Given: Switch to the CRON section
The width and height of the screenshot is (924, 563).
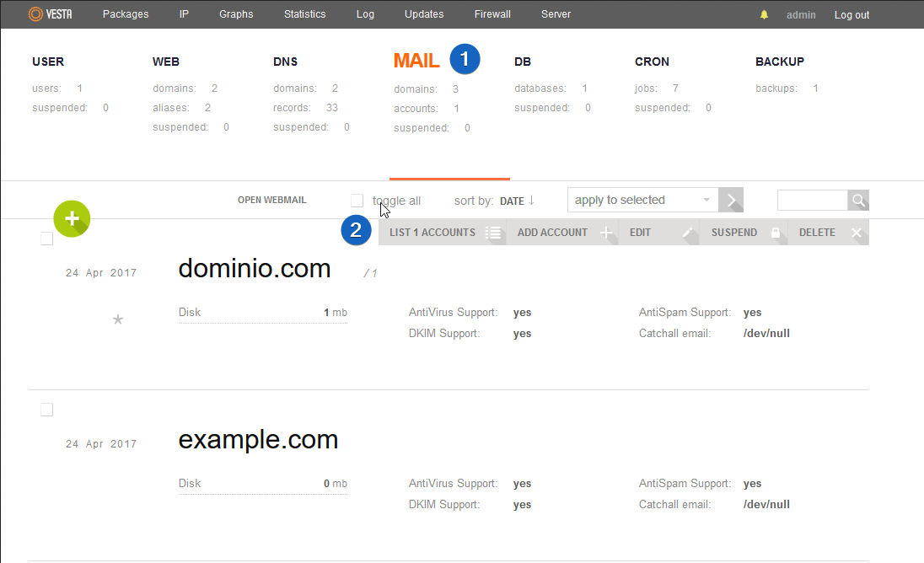Looking at the screenshot, I should coord(652,62).
